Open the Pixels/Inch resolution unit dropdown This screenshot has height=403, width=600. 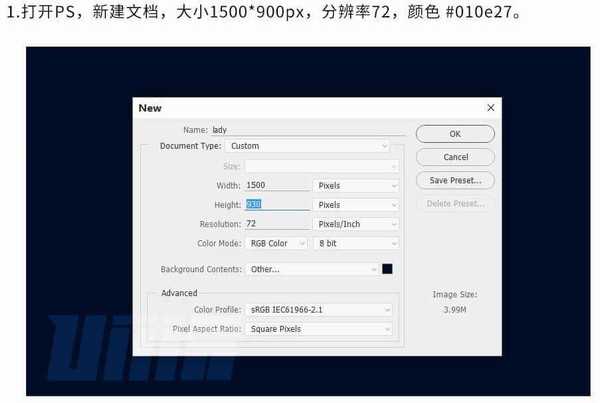pos(357,224)
